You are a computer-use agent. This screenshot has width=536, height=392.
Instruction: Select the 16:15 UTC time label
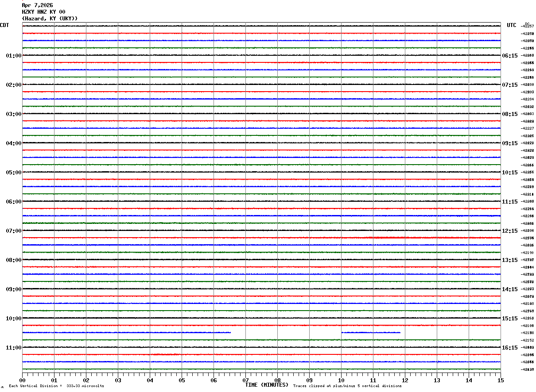509,348
